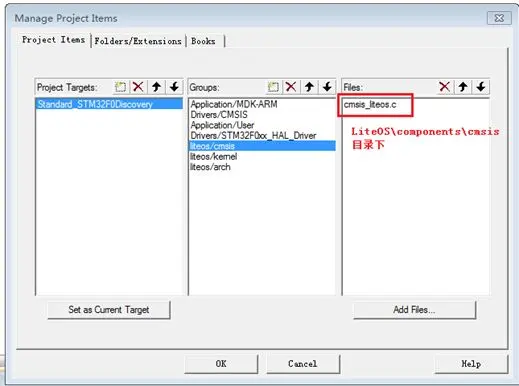The width and height of the screenshot is (519, 386).
Task: Move selected group down
Action: [327, 87]
